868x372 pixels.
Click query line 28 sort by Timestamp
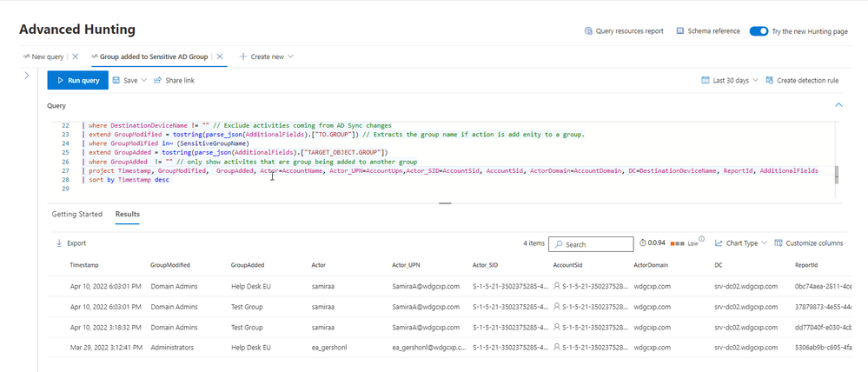[x=129, y=180]
